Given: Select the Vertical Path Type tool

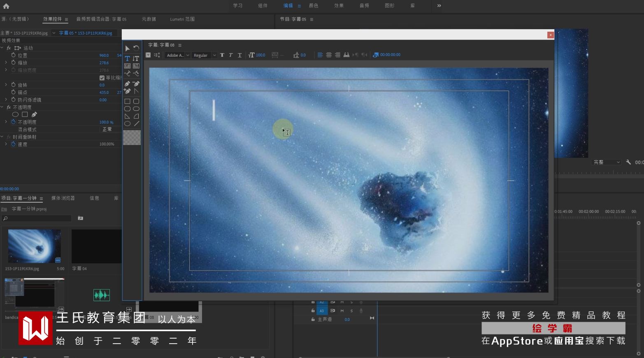Looking at the screenshot, I should point(136,73).
